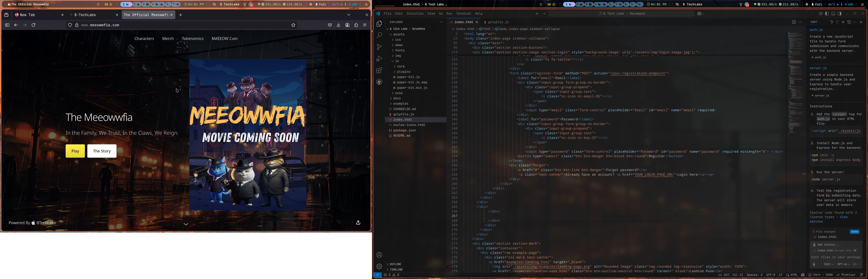Toggle the bottom panel in VS Code
868x279 pixels.
833,13
